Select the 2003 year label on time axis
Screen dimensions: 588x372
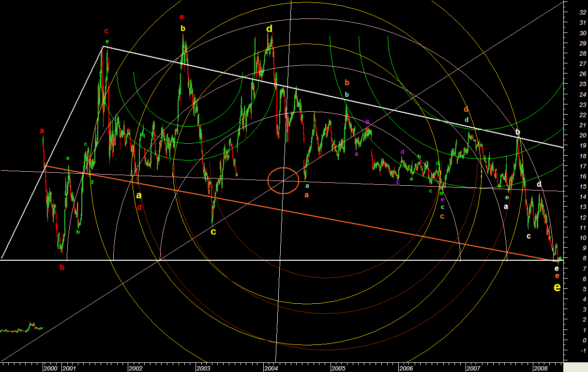point(203,368)
